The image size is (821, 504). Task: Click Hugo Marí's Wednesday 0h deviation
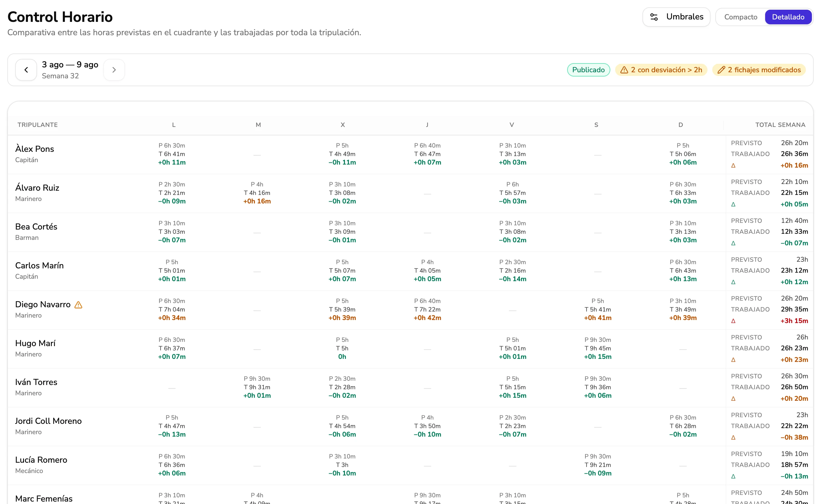click(342, 357)
